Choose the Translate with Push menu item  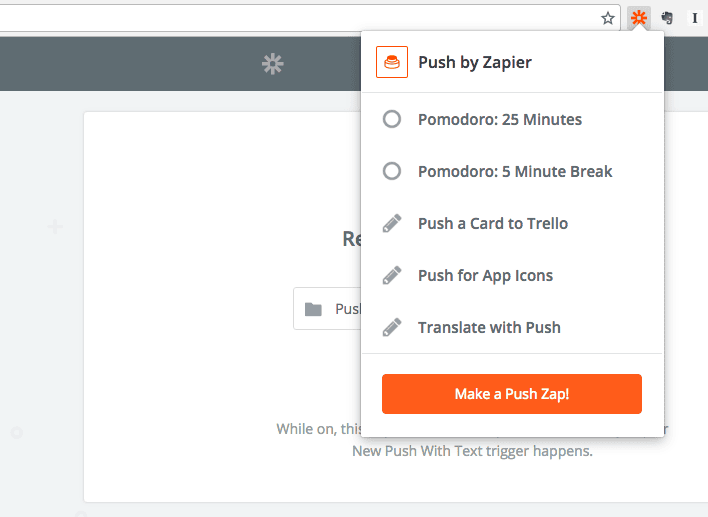pyautogui.click(x=512, y=327)
